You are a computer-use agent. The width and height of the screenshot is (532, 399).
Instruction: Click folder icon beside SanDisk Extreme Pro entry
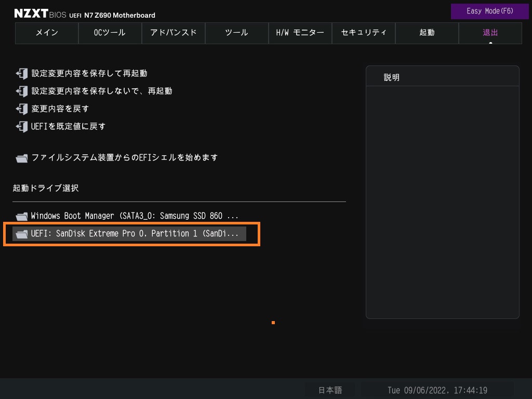coord(22,234)
